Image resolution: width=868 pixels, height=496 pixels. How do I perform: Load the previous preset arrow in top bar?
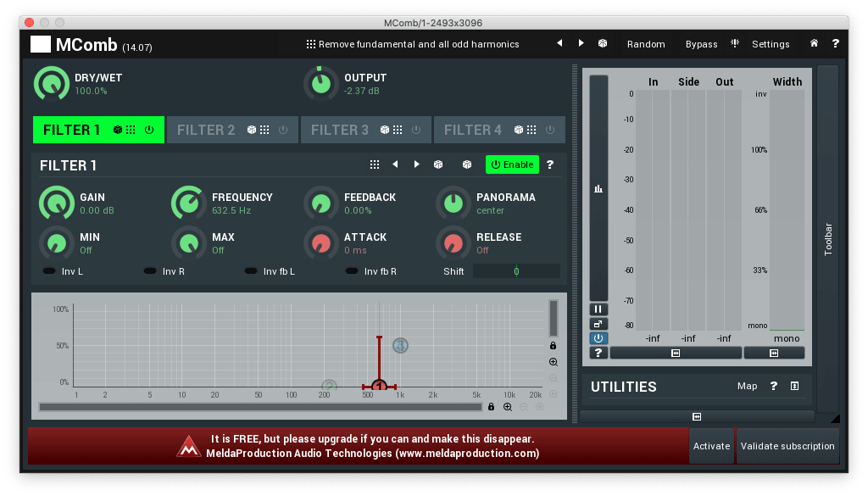559,43
